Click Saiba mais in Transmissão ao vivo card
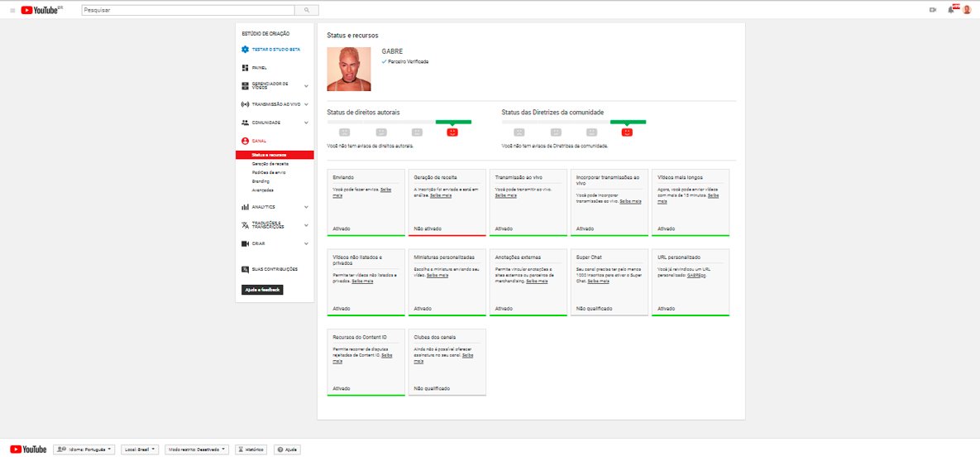Viewport: 980px width, 457px height. pos(505,195)
